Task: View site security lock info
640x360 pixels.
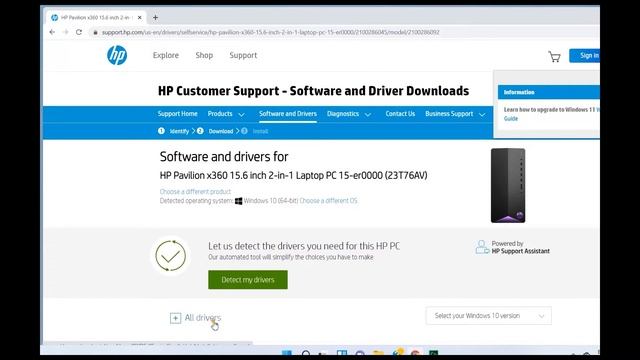Action: tap(95, 32)
